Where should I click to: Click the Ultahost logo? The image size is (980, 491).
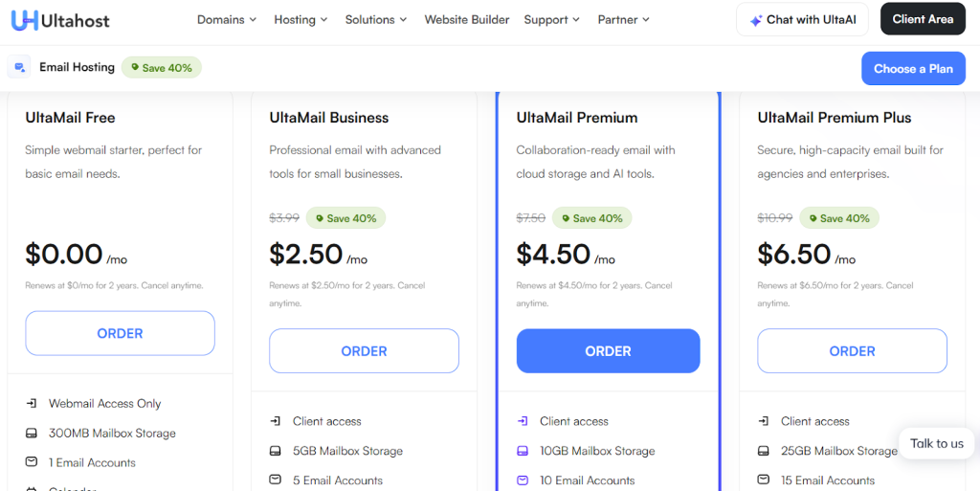60,20
